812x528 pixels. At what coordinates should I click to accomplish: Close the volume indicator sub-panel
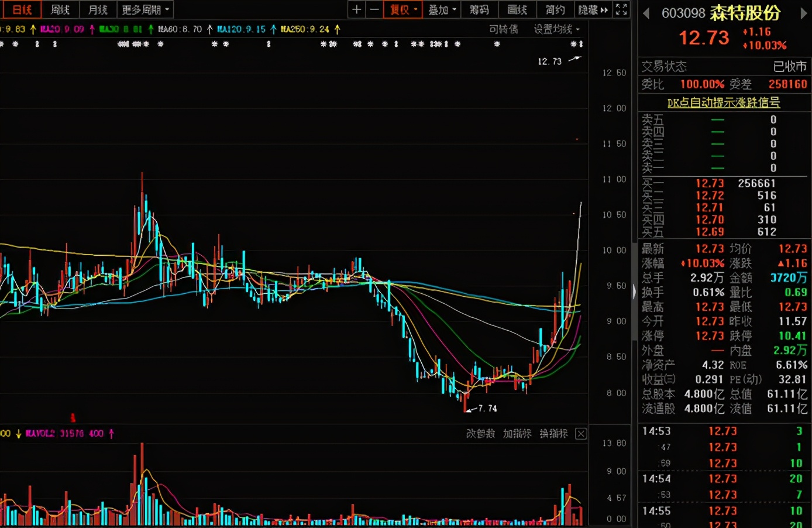pos(581,434)
